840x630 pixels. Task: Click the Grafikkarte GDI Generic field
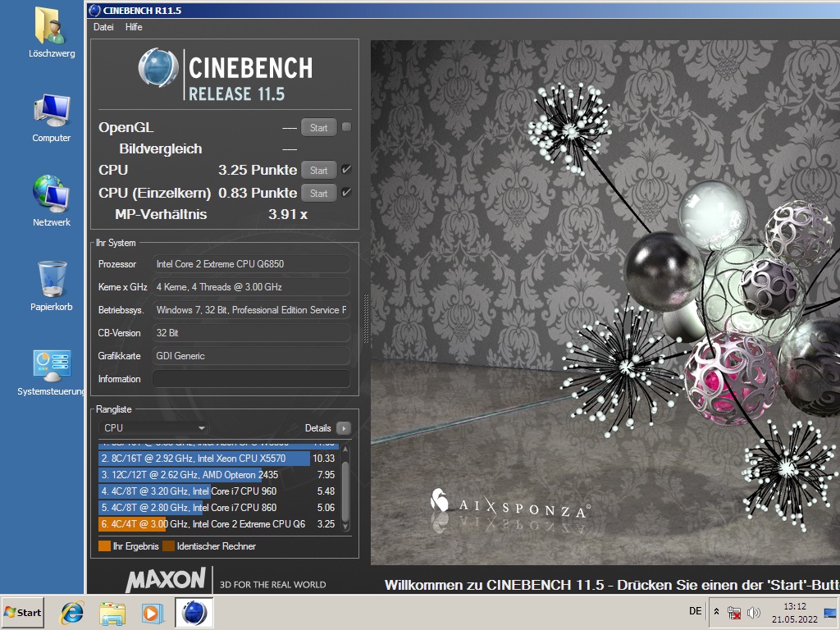coord(251,356)
